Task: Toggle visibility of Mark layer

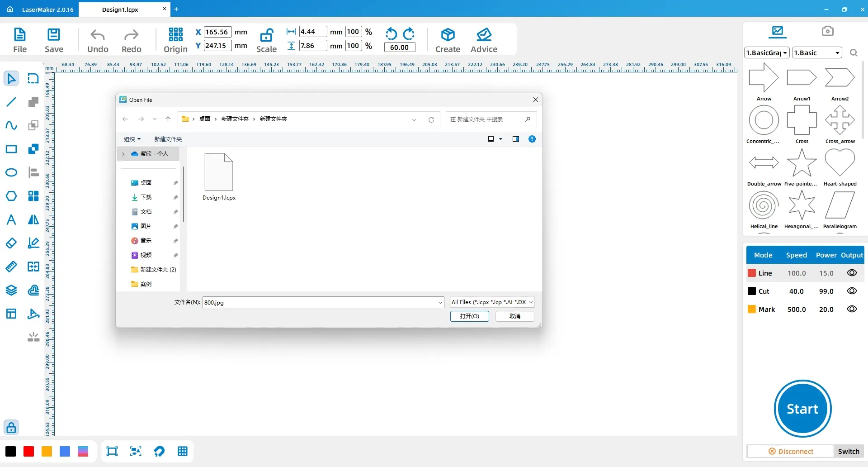Action: point(852,309)
